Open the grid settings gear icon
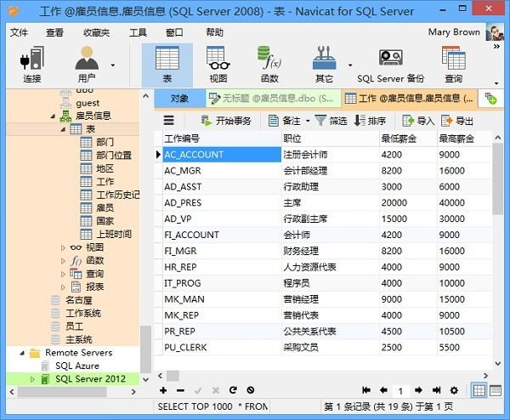Image resolution: width=510 pixels, height=420 pixels. pos(453,390)
